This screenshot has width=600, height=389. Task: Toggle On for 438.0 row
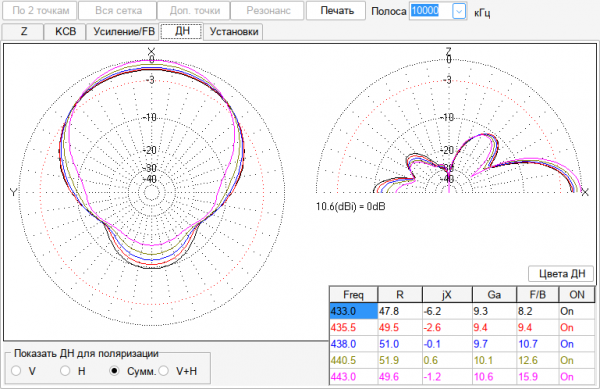[x=577, y=344]
